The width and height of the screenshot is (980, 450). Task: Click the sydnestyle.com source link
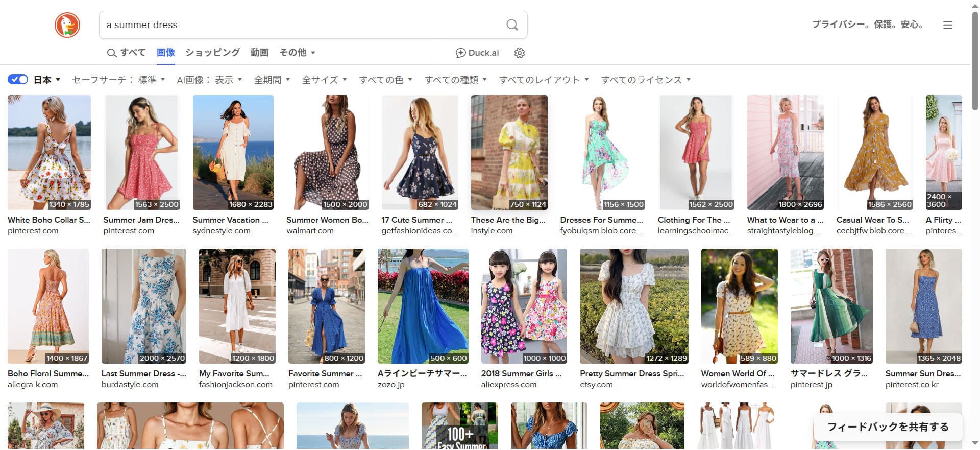tap(222, 231)
